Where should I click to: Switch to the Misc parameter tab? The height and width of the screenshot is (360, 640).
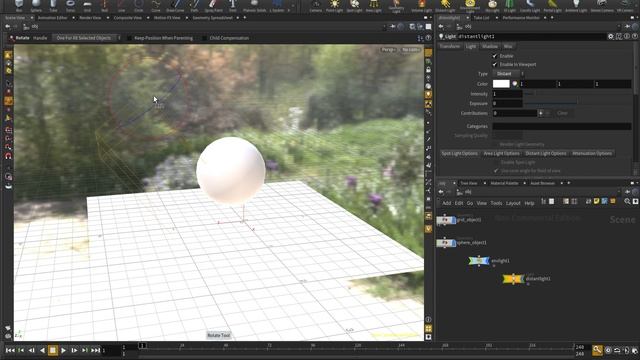click(x=508, y=47)
